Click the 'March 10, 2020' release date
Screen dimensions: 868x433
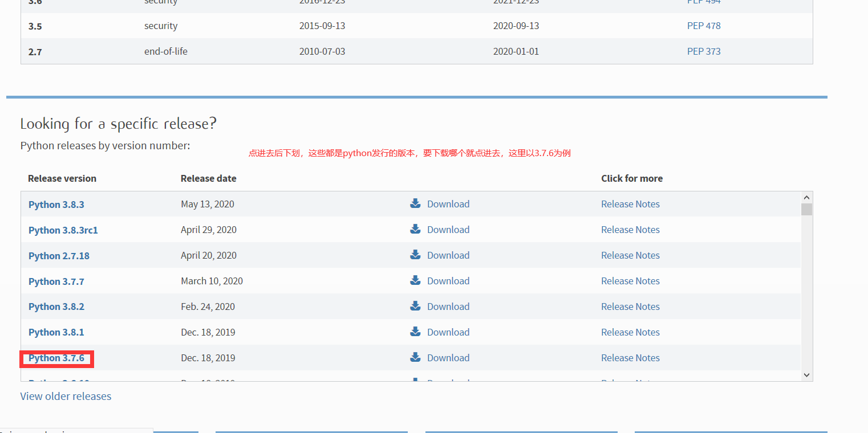tap(212, 281)
